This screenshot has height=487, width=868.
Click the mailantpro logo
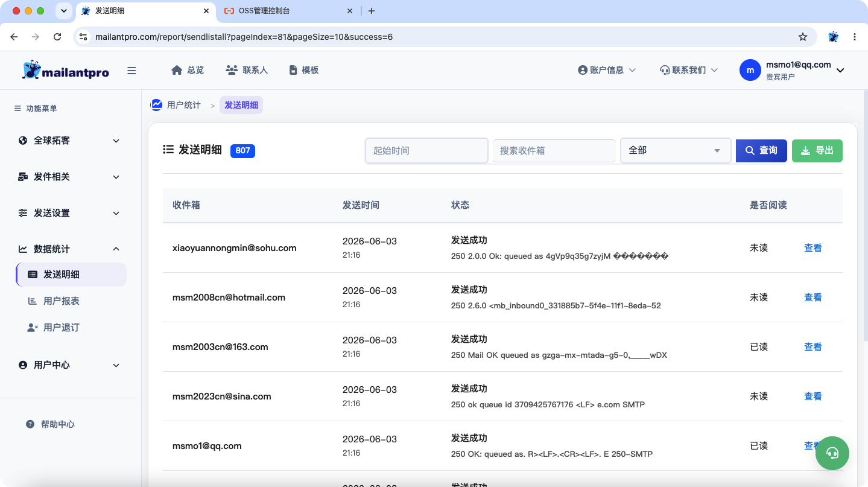[66, 71]
